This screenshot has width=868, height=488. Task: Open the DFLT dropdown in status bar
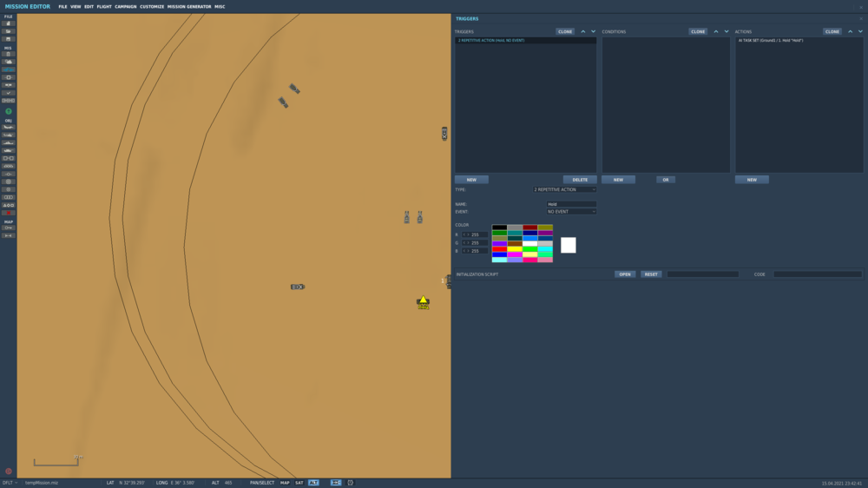10,483
